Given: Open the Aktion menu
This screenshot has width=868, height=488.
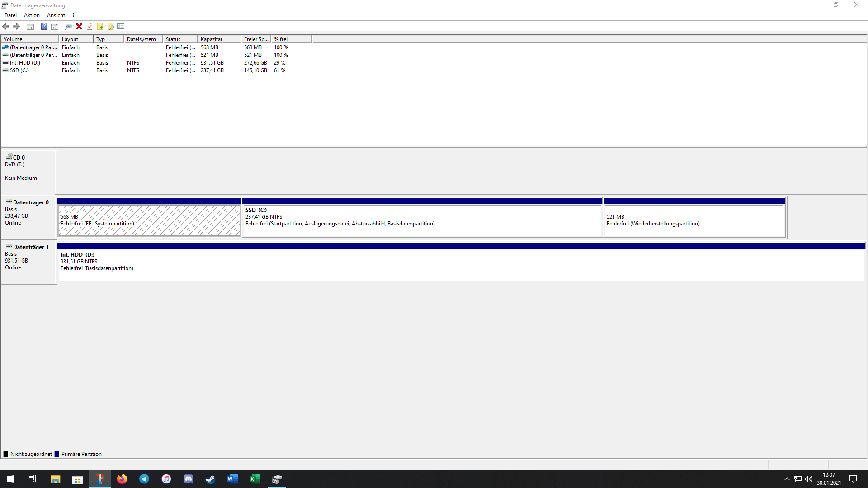Looking at the screenshot, I should coord(32,15).
